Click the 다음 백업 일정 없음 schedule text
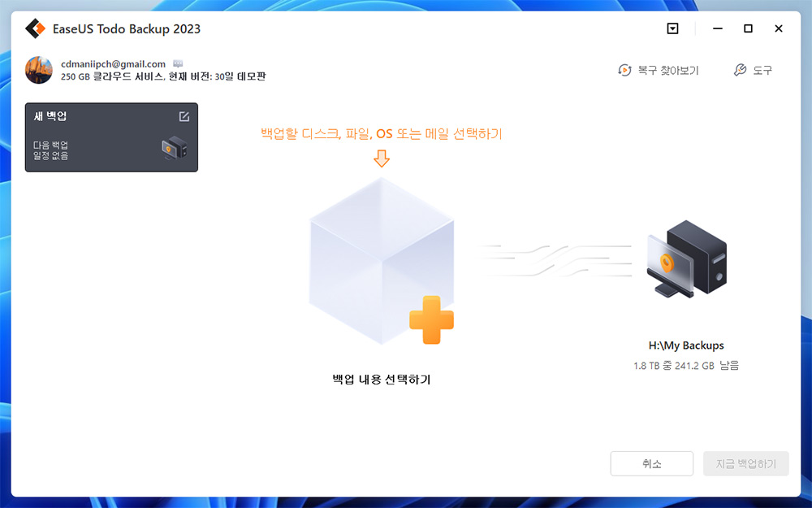Screen dimensions: 812x508 tap(50, 150)
